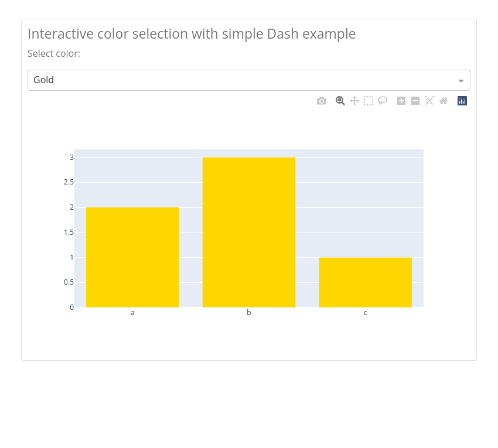Viewport: 498px width, 448px height.
Task: Open the Plotly logo link icon
Action: pos(462,101)
